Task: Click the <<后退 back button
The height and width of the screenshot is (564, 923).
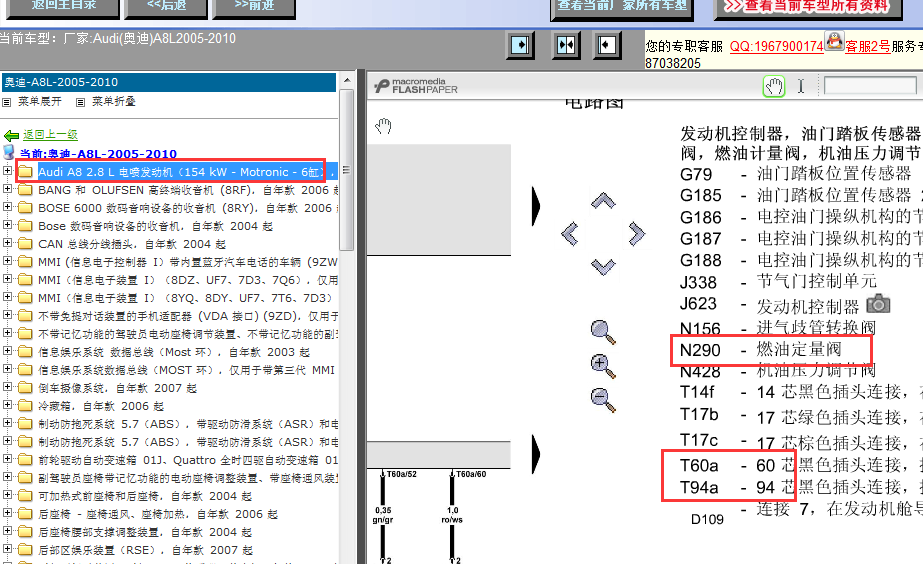Action: click(x=167, y=7)
